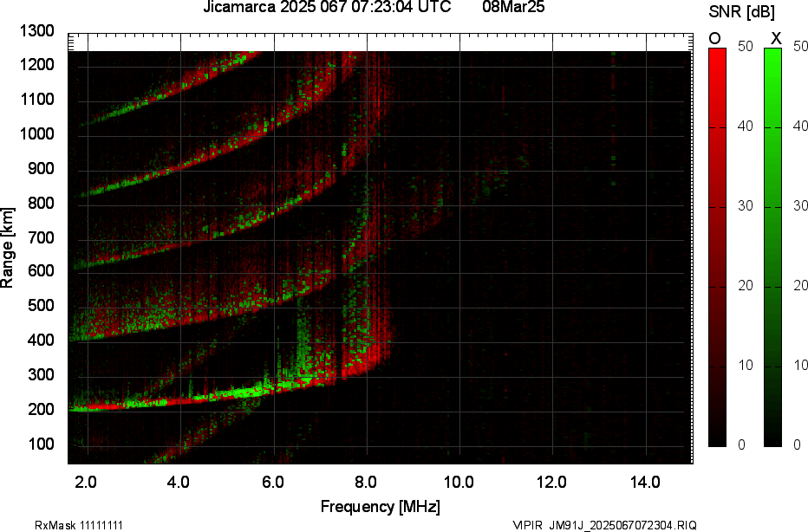Image resolution: width=808 pixels, height=532 pixels.
Task: Click the 100 range tick label
Action: [x=40, y=444]
